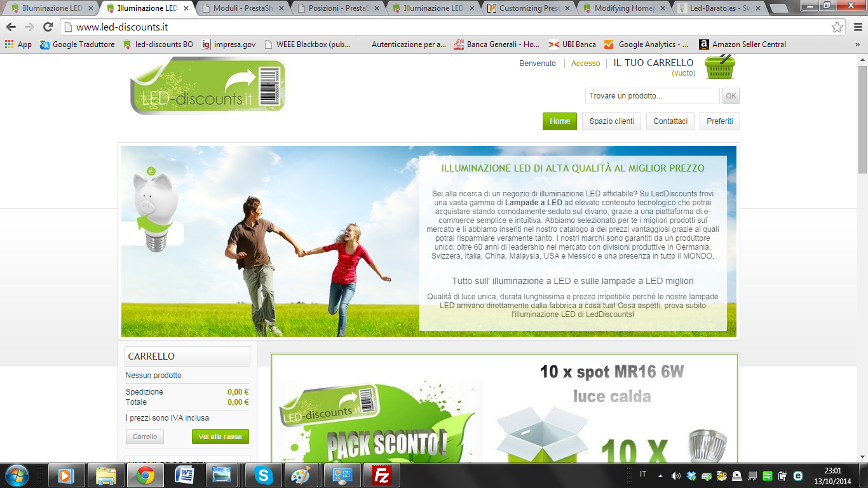Click the IT language indicator

pyautogui.click(x=643, y=474)
